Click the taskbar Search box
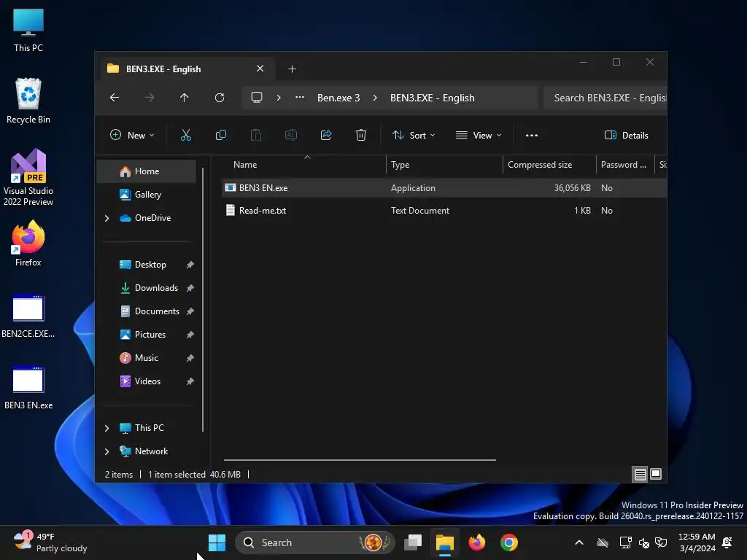 coord(315,542)
